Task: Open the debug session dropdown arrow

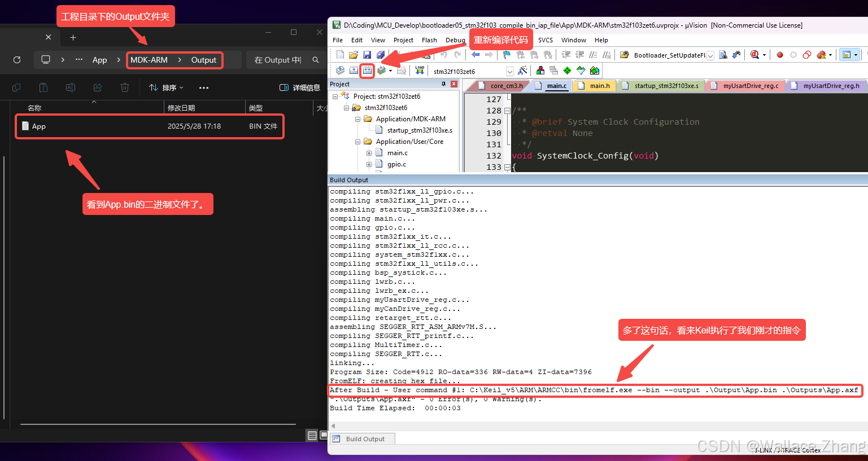Action: [x=764, y=55]
